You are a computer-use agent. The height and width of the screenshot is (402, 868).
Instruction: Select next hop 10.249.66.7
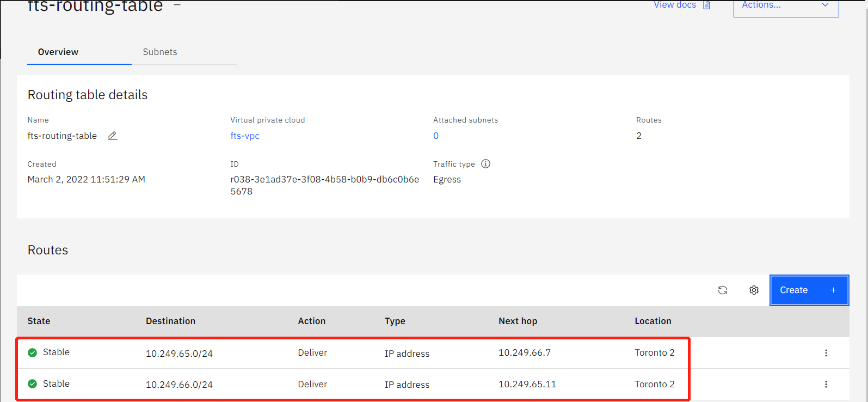tap(525, 353)
